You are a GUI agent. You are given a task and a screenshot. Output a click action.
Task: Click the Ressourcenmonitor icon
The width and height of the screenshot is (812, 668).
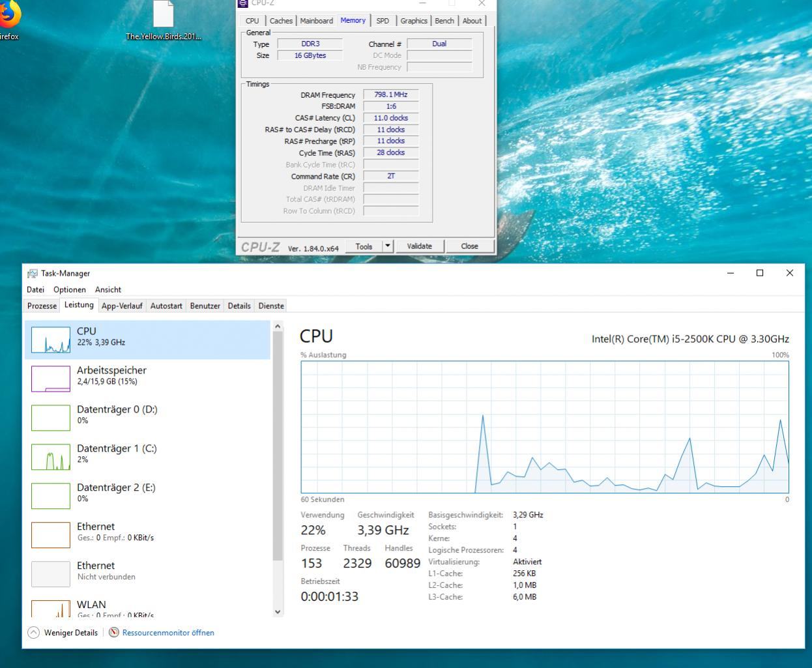pyautogui.click(x=114, y=633)
